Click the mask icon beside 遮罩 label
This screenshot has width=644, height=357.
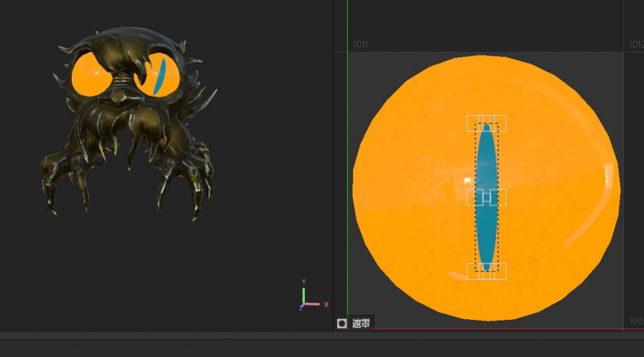point(341,324)
